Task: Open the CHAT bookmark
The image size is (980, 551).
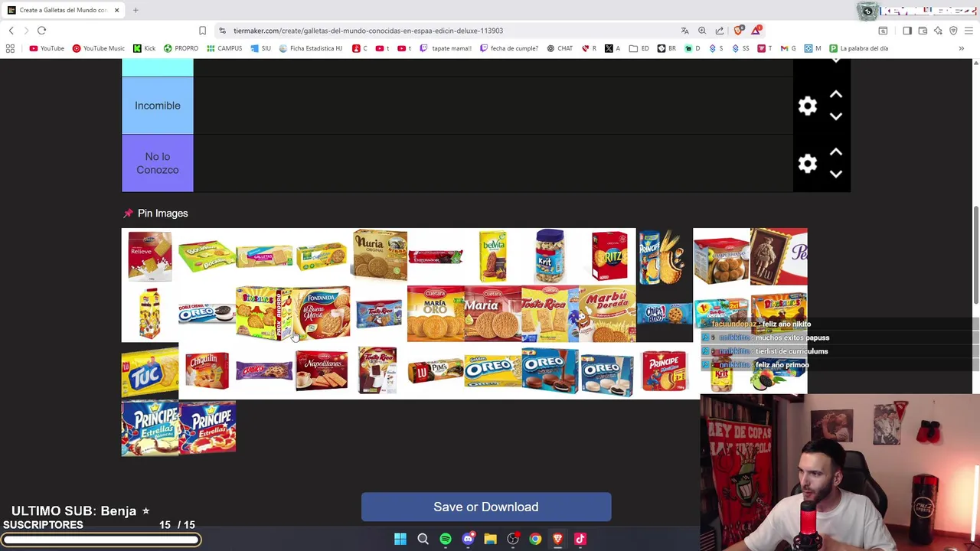Action: click(x=560, y=48)
